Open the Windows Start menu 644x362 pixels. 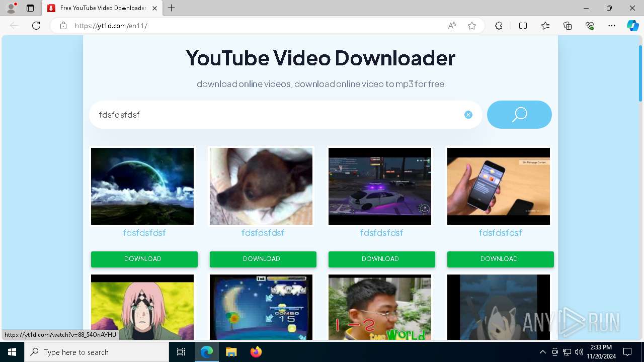[x=12, y=352]
